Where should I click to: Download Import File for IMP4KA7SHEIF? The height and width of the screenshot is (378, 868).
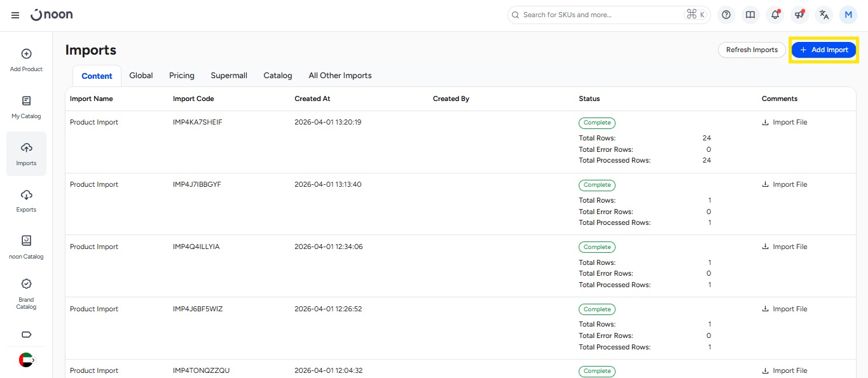point(785,123)
